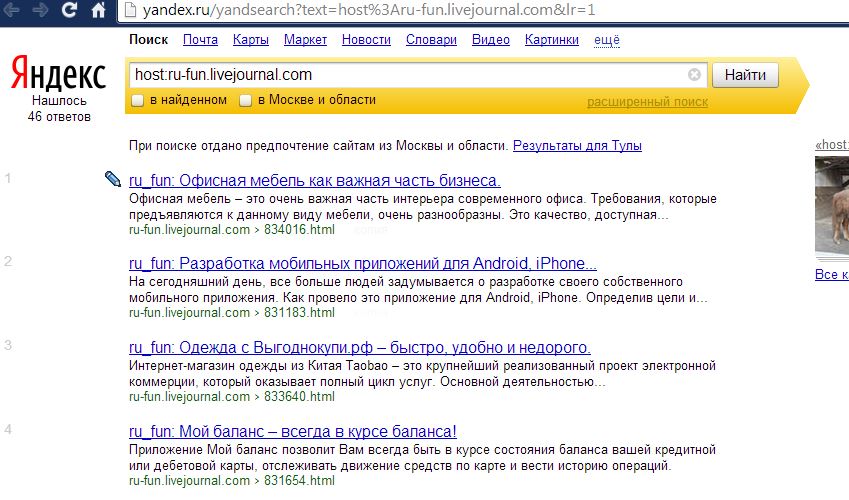Open the image thumbnail in right sidebar
Viewport: 849px width, 500px height.
click(x=832, y=206)
